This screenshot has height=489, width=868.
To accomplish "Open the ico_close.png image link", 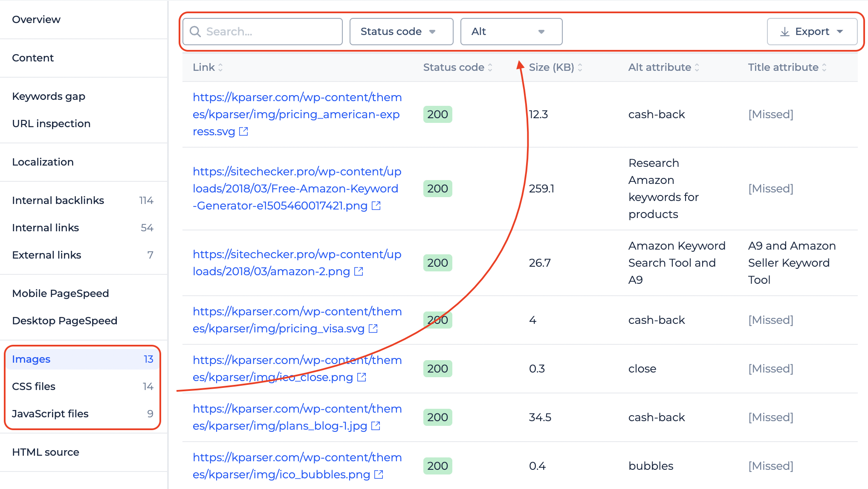I will click(x=297, y=369).
